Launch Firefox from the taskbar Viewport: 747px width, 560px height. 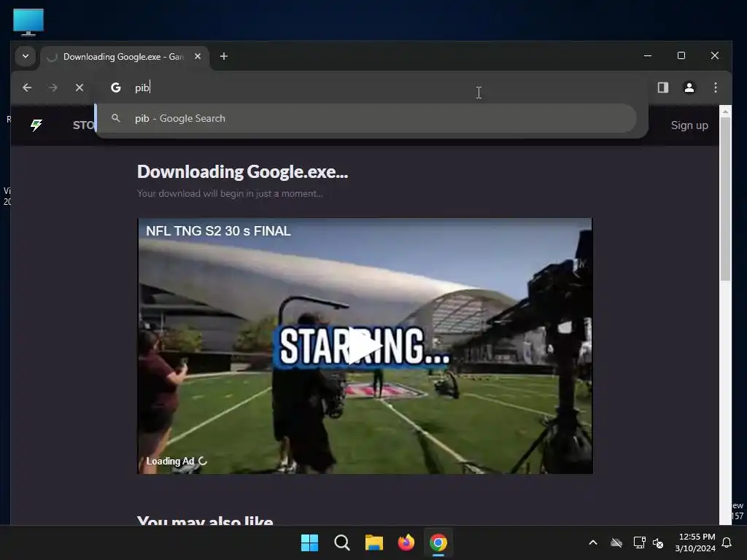[x=406, y=542]
